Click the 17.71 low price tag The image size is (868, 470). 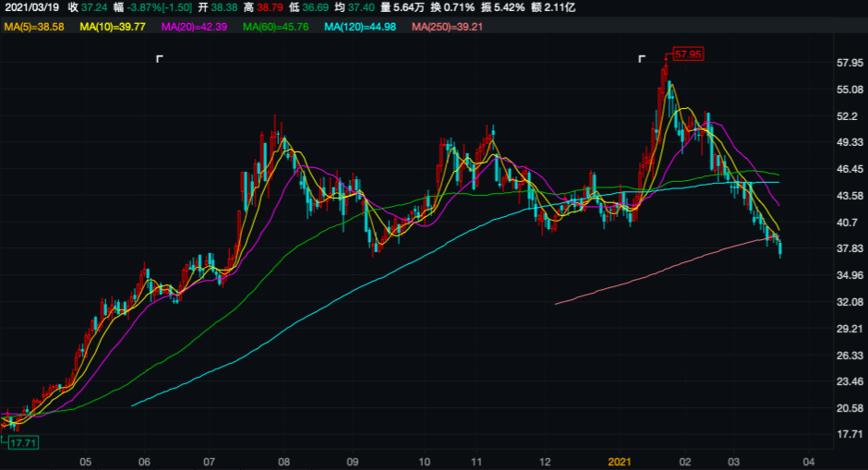(23, 443)
